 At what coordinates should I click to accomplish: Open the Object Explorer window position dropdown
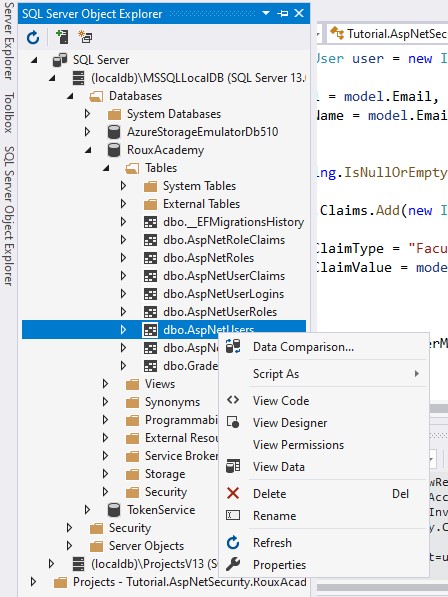coord(266,13)
